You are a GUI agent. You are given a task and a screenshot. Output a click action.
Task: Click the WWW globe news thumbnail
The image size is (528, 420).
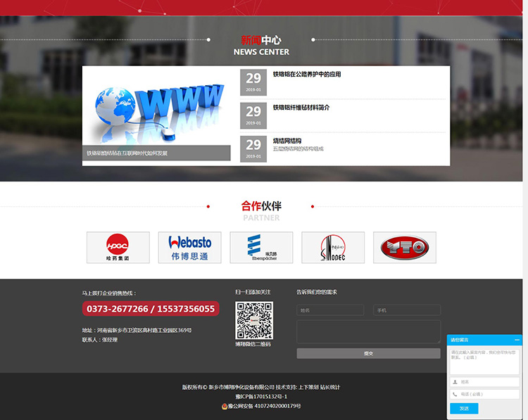coord(156,113)
